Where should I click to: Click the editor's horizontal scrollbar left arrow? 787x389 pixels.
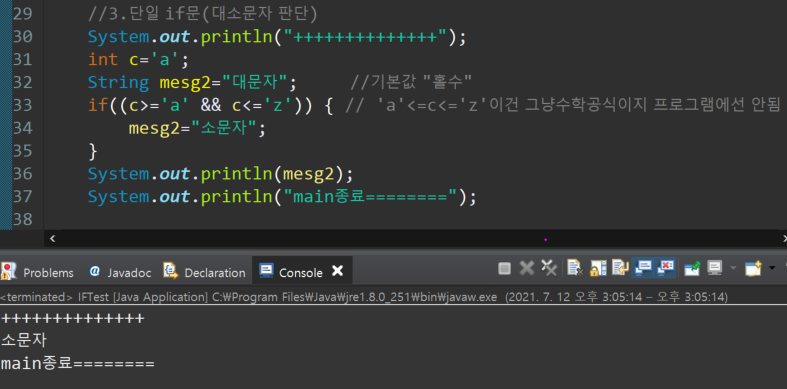(52, 239)
